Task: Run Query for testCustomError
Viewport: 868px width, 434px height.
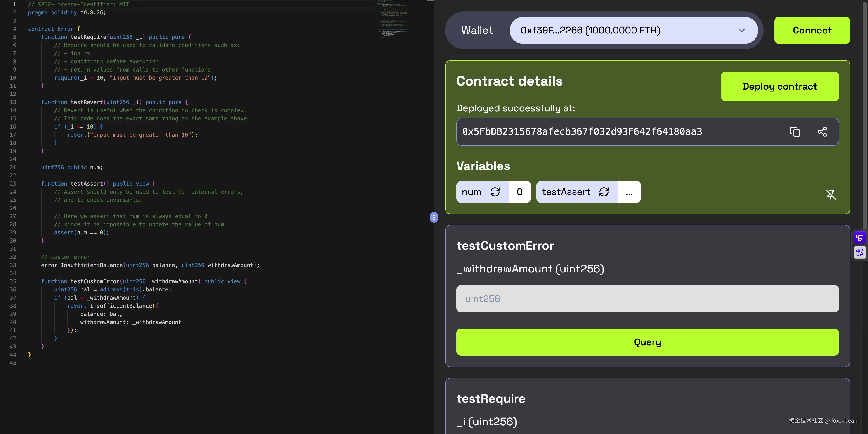Action: click(647, 342)
